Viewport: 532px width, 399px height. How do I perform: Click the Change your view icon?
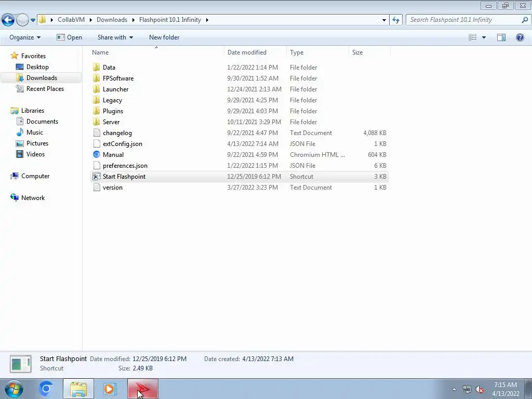pos(473,37)
